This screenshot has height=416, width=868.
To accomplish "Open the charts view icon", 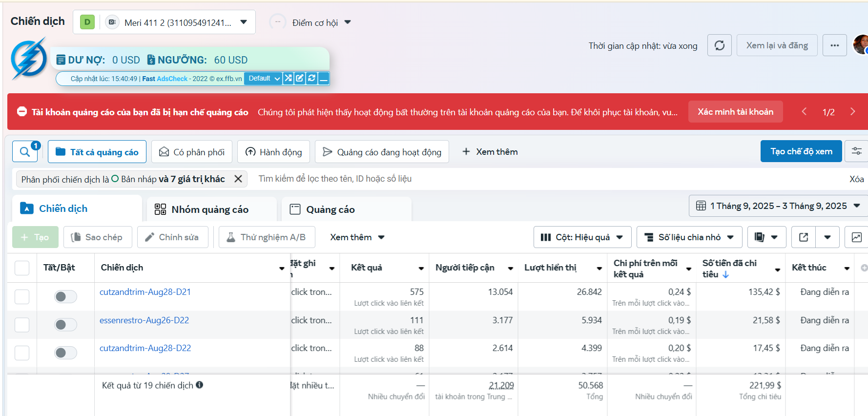I will (857, 237).
